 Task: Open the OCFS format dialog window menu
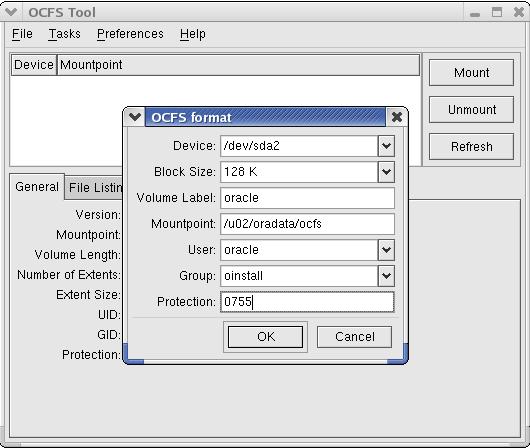click(135, 117)
